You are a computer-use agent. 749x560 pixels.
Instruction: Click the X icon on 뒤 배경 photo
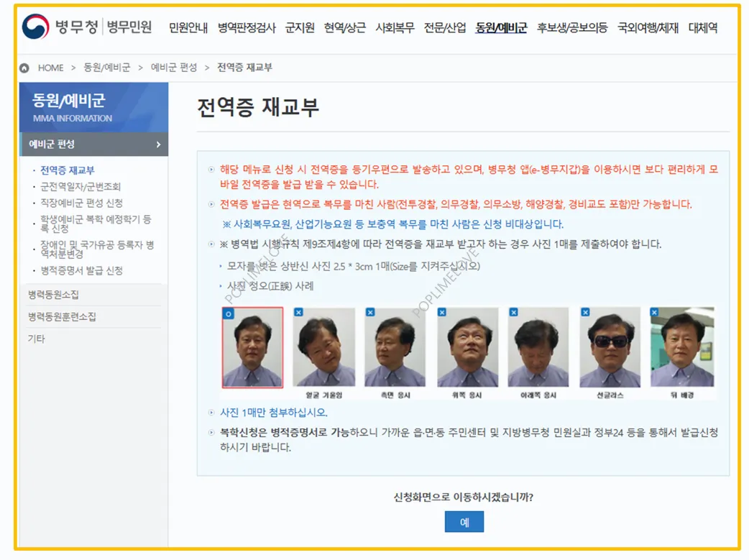pos(654,312)
